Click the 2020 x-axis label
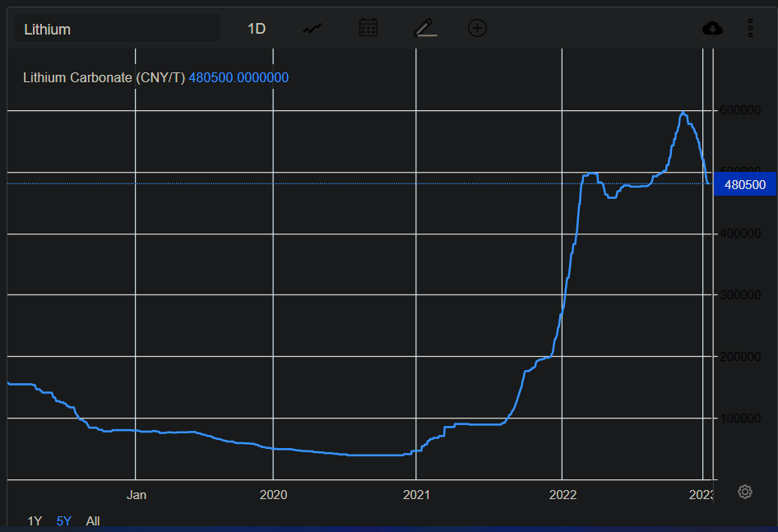778x532 pixels. click(x=273, y=495)
